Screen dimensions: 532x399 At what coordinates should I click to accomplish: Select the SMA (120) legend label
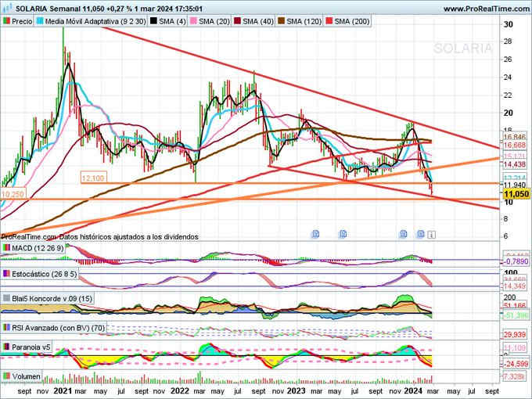(x=304, y=21)
